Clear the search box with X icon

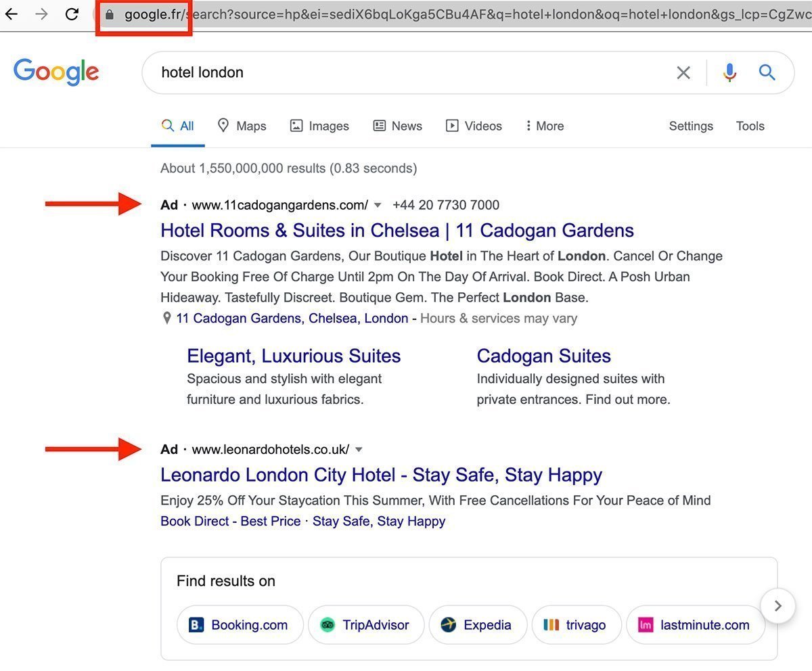(x=683, y=72)
